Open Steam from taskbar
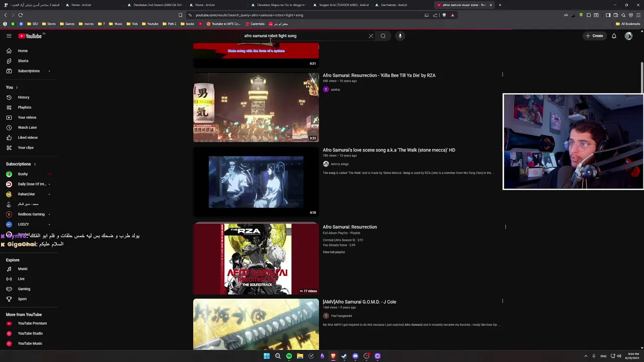The width and height of the screenshot is (644, 362). [x=344, y=356]
